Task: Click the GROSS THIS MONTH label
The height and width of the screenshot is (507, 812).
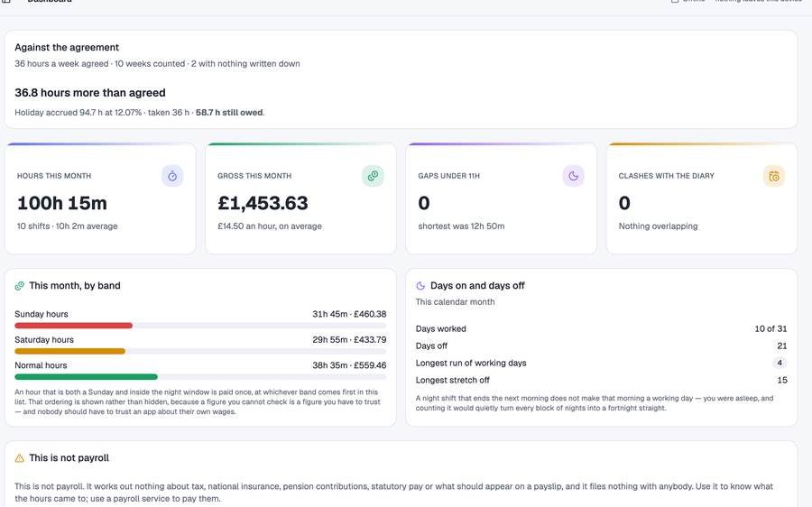Action: (x=254, y=176)
